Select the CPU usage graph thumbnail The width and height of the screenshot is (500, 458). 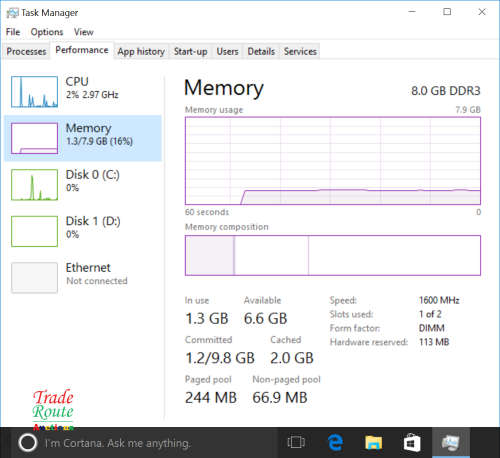[34, 92]
